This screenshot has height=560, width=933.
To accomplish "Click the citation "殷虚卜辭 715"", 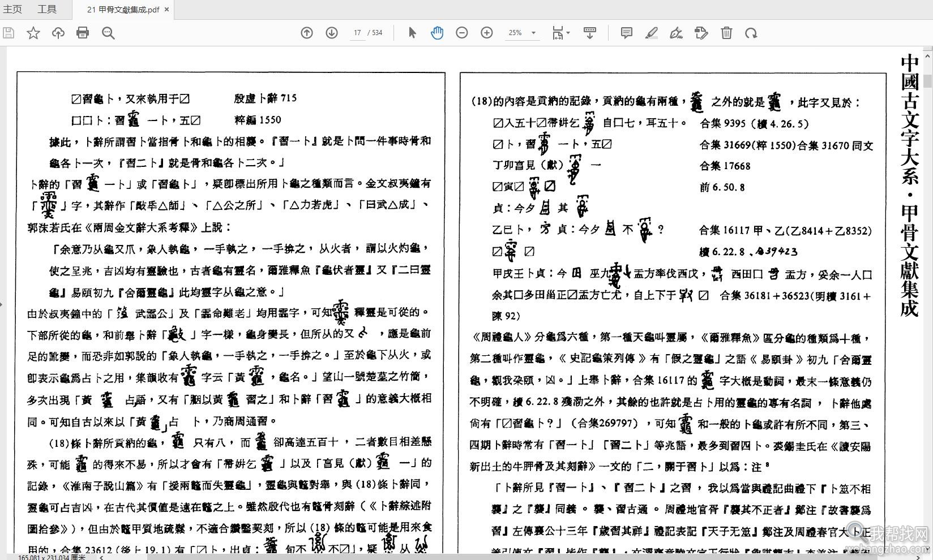I will tap(266, 98).
